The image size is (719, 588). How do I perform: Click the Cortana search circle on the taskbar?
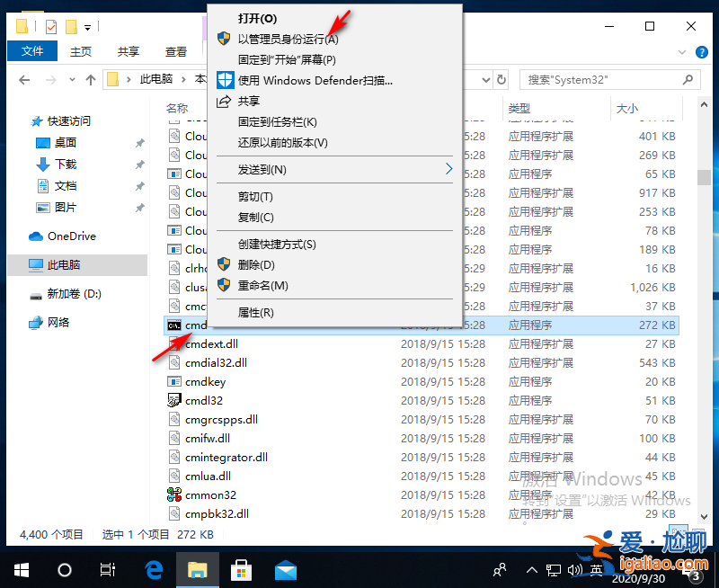pyautogui.click(x=63, y=570)
